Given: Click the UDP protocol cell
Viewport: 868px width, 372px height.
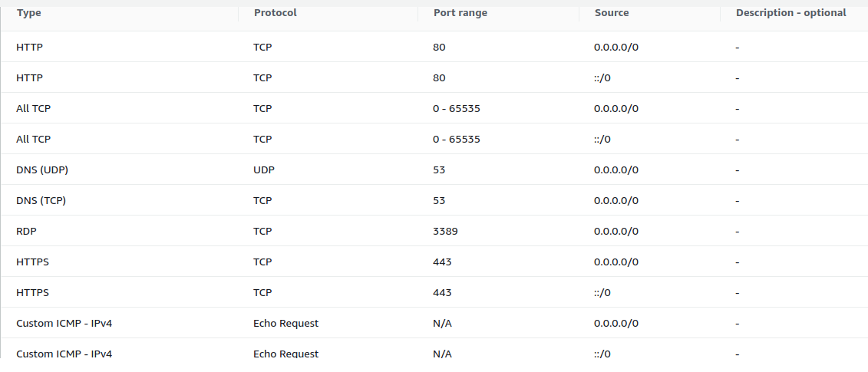Looking at the screenshot, I should [x=263, y=170].
